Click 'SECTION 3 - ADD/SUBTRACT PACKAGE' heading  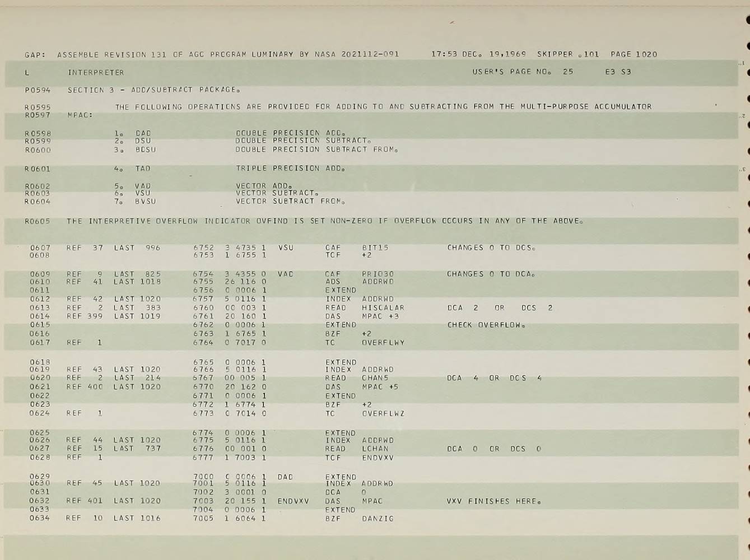(x=154, y=90)
